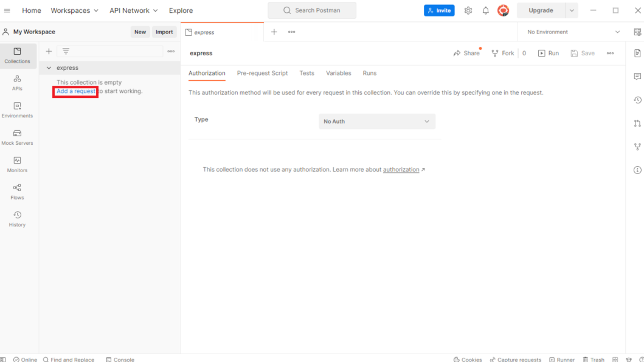Click the blue Invite button
The height and width of the screenshot is (362, 644).
click(439, 11)
